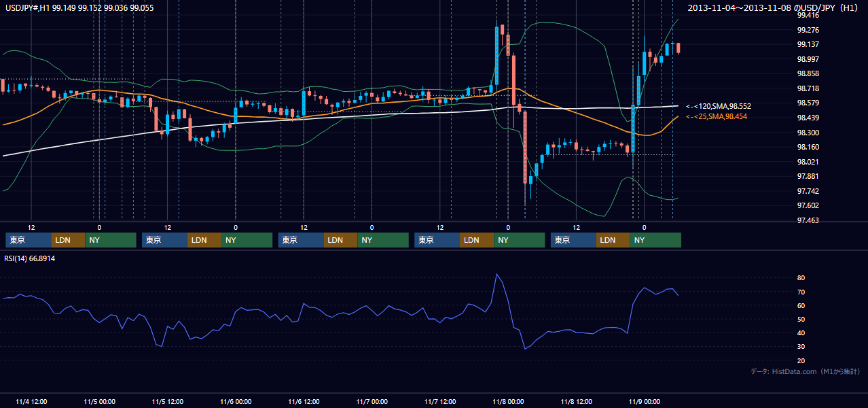Click the 99.276 price axis label

808,30
